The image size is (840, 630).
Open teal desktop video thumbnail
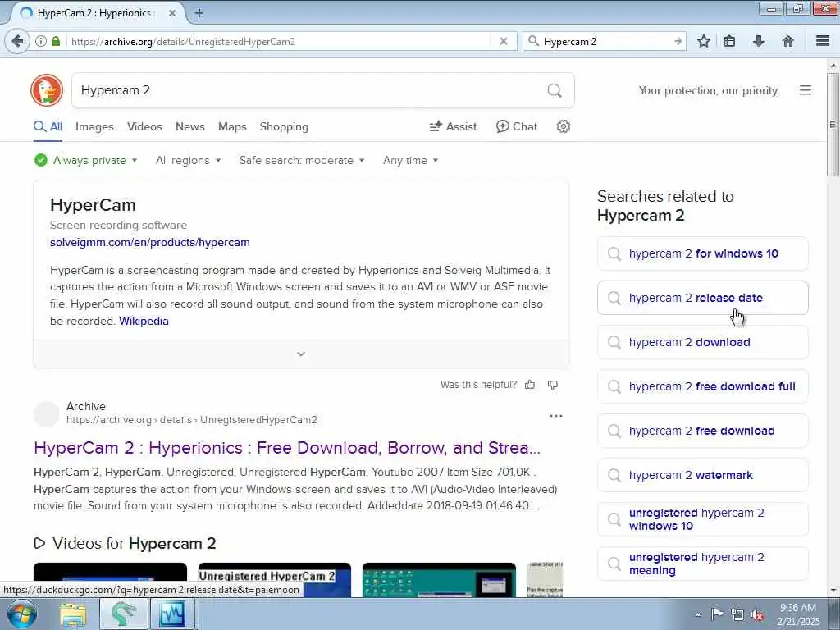tap(440, 580)
